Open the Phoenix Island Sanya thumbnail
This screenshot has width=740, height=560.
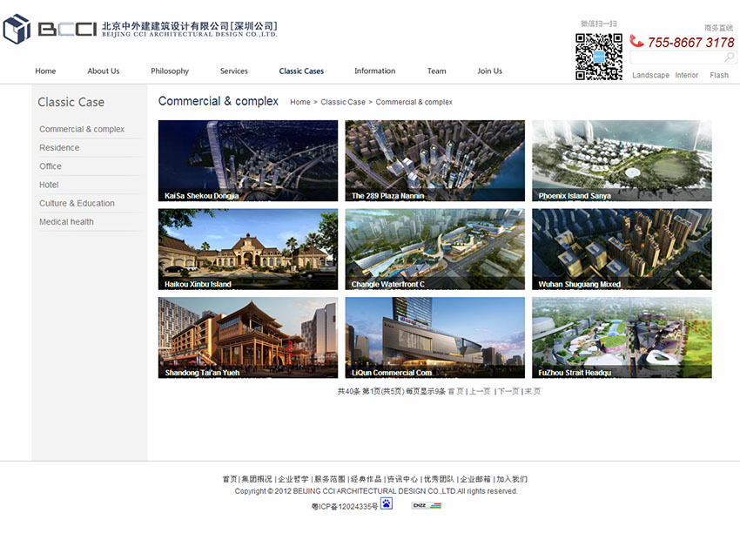tap(622, 159)
